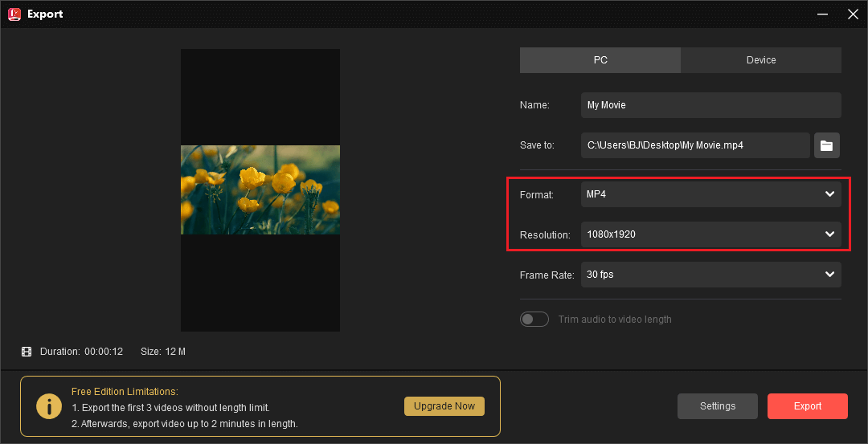This screenshot has width=868, height=444.
Task: Click the Size value 12 M
Action: click(x=175, y=352)
